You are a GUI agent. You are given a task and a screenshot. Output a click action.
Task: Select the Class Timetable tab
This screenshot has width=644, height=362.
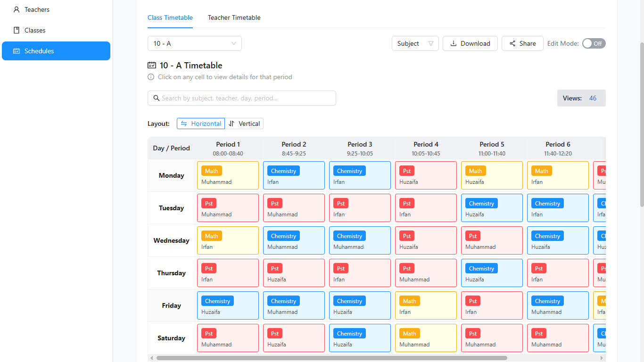click(170, 17)
